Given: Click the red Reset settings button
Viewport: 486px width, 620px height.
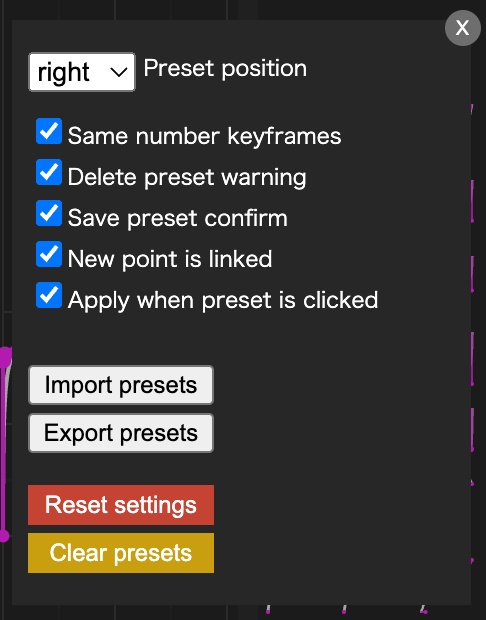Looking at the screenshot, I should click(121, 505).
